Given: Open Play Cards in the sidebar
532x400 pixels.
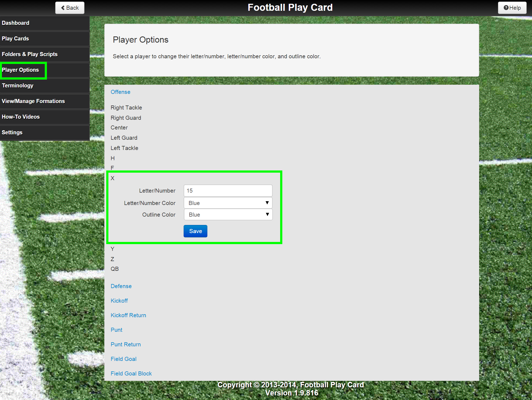Looking at the screenshot, I should pos(45,39).
